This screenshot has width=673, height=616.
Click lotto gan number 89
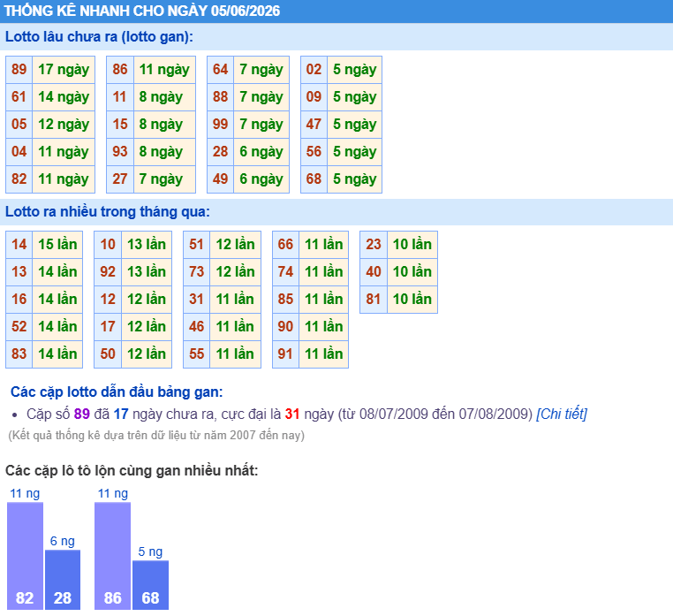pos(19,69)
